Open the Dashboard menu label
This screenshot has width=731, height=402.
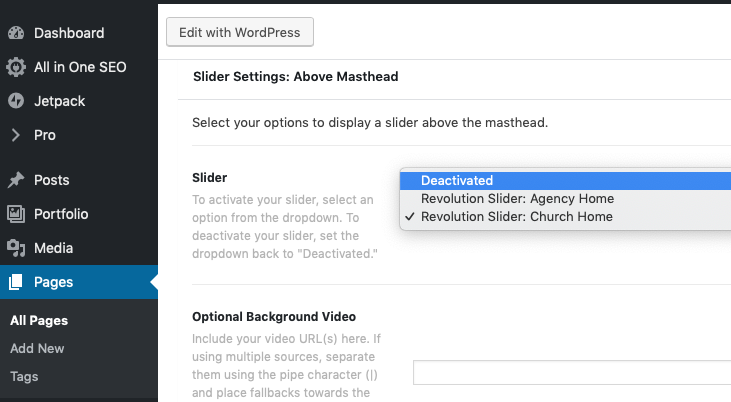69,33
